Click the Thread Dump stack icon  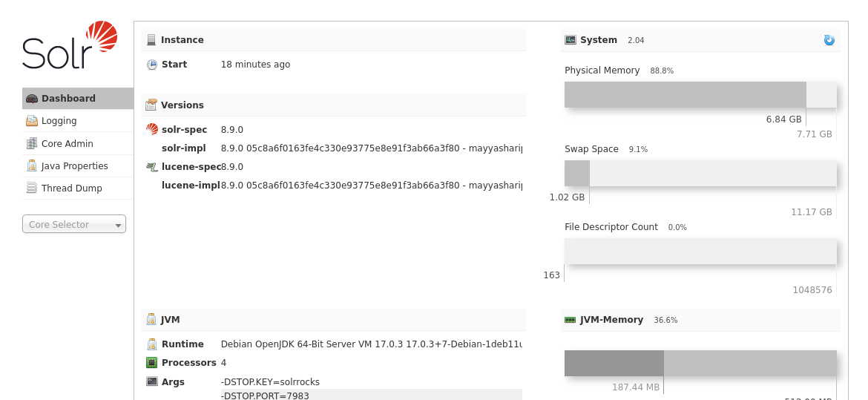pyautogui.click(x=32, y=188)
